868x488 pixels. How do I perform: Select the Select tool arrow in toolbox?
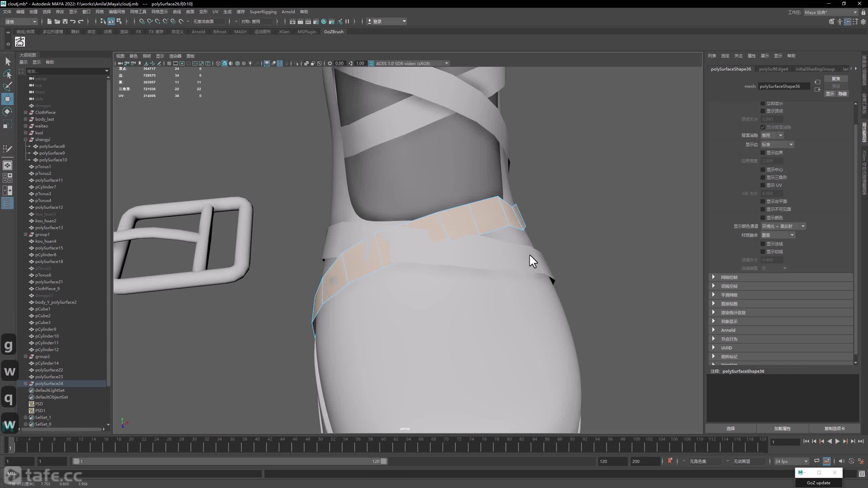click(x=8, y=61)
